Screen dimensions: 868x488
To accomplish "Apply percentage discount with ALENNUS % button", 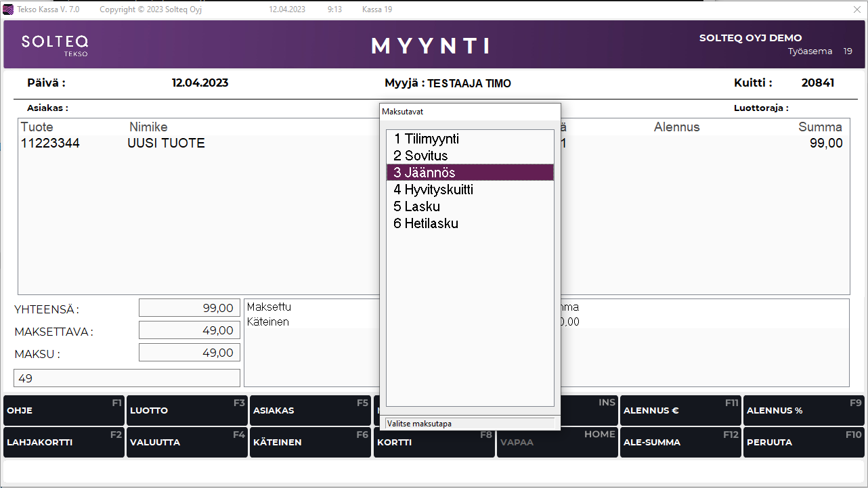I will pyautogui.click(x=804, y=411).
